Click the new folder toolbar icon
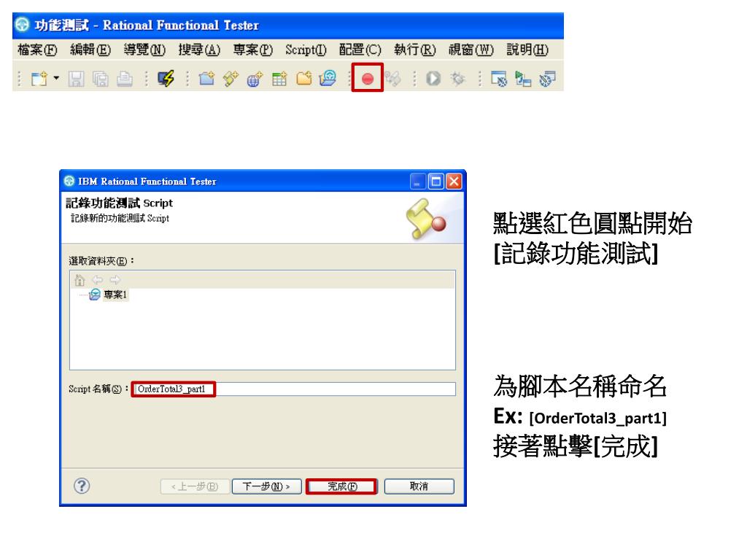747x560 pixels. (x=304, y=78)
